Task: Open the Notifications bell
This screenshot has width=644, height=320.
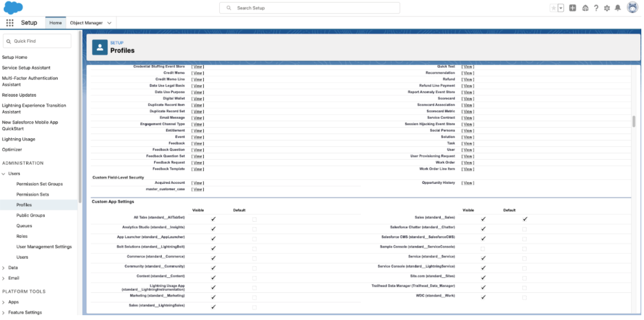Action: (x=618, y=8)
